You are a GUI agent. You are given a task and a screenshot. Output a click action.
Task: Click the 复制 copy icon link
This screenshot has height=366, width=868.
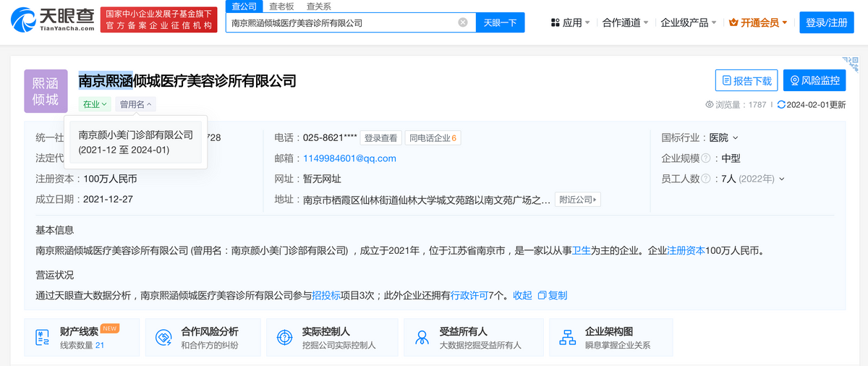tap(553, 295)
